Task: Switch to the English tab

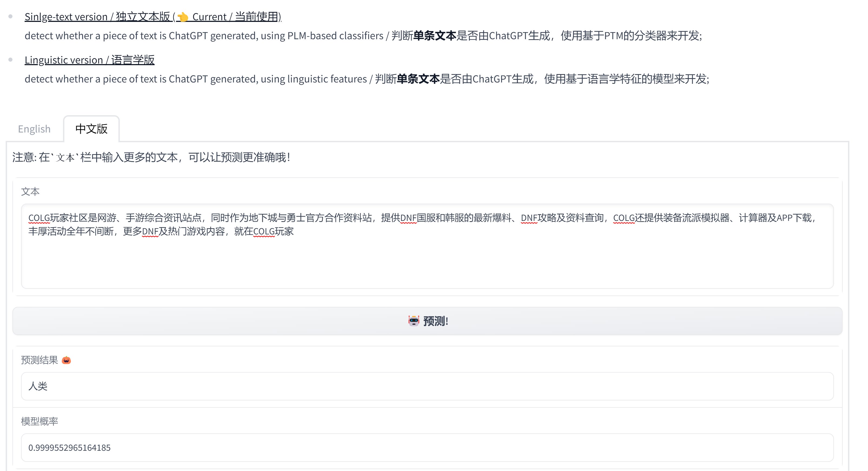Action: 34,129
